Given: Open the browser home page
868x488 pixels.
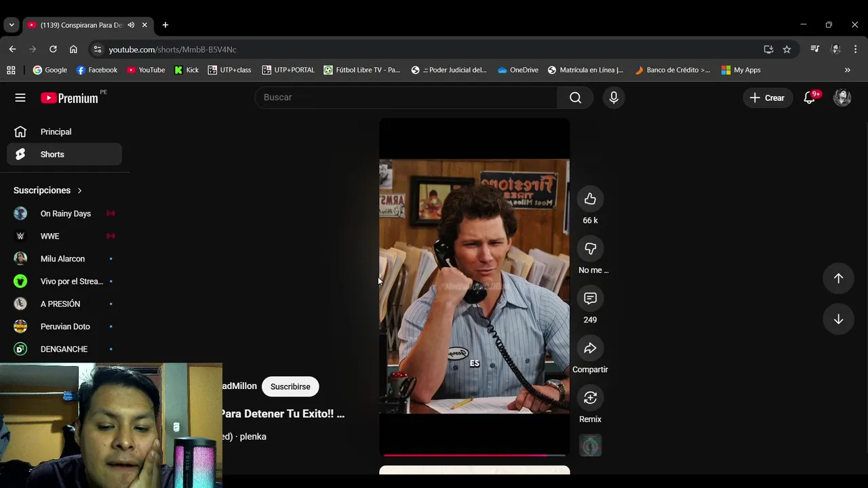Looking at the screenshot, I should (x=73, y=49).
